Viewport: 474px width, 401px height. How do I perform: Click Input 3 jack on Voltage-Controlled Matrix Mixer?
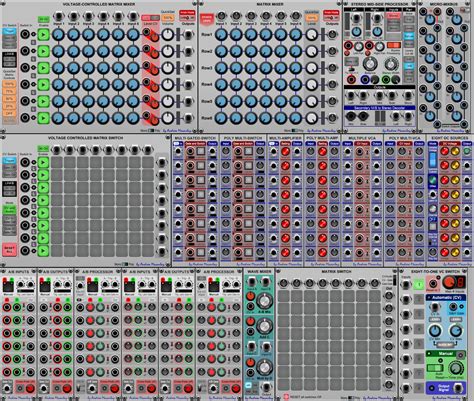tap(88, 16)
